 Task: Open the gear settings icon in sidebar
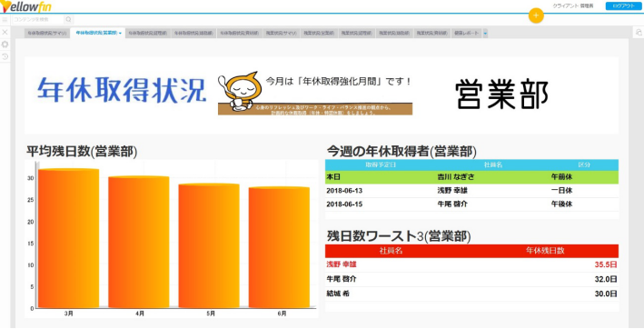(x=5, y=45)
